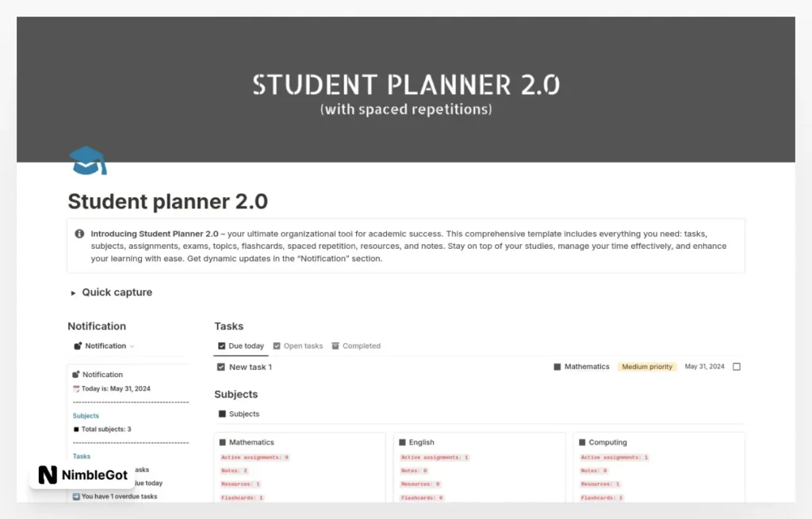Click the Medium priority tag
The height and width of the screenshot is (519, 812).
click(x=647, y=366)
